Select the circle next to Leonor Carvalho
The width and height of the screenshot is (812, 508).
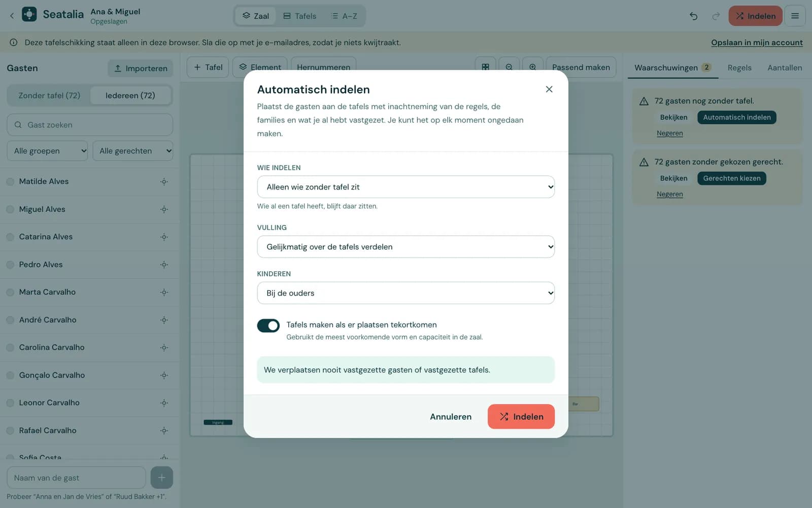pyautogui.click(x=10, y=403)
